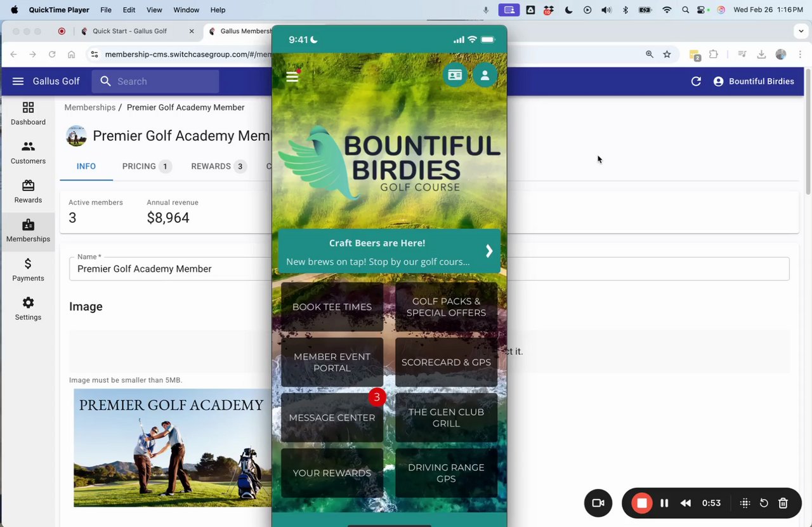The image size is (812, 527).
Task: Open the Dashboard sidebar item
Action: tap(28, 114)
